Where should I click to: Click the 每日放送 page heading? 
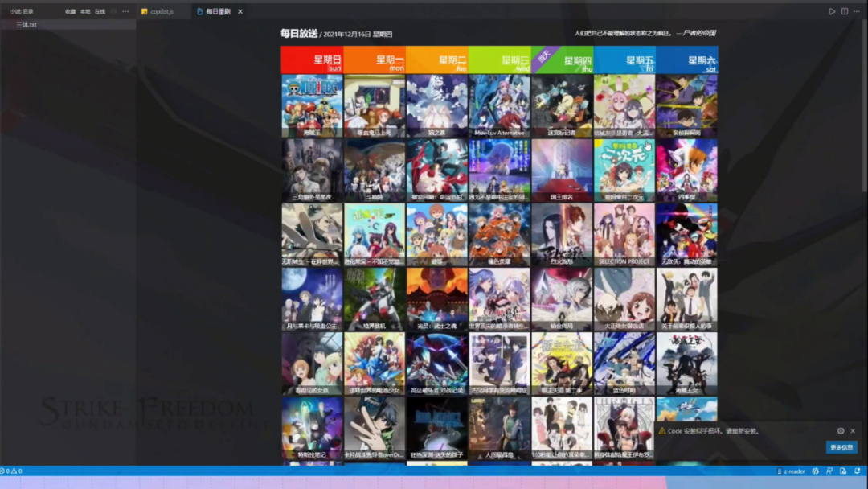(299, 33)
